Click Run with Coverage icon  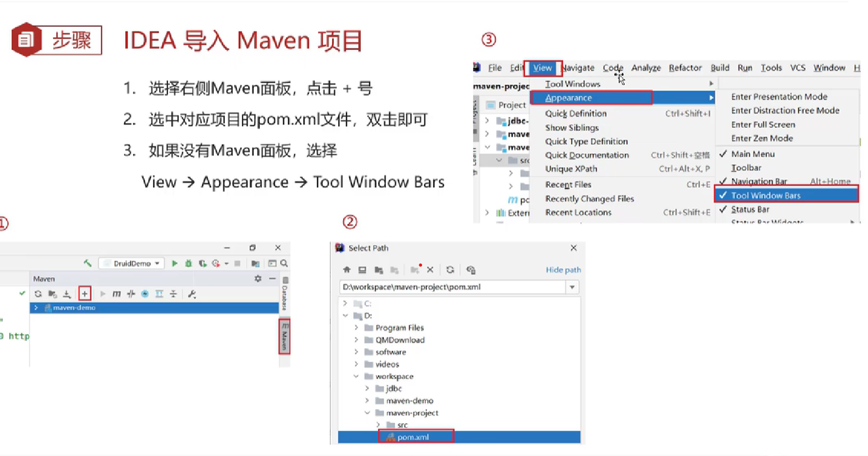[x=203, y=263]
